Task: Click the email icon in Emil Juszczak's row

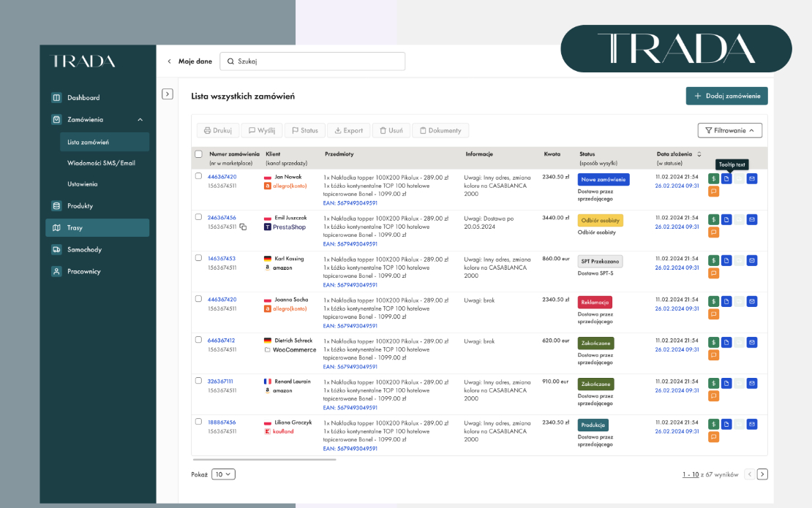Action: [752, 219]
